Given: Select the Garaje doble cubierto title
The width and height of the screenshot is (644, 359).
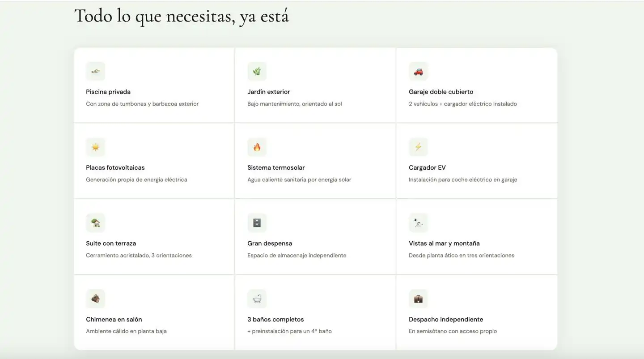Looking at the screenshot, I should click(x=441, y=92).
